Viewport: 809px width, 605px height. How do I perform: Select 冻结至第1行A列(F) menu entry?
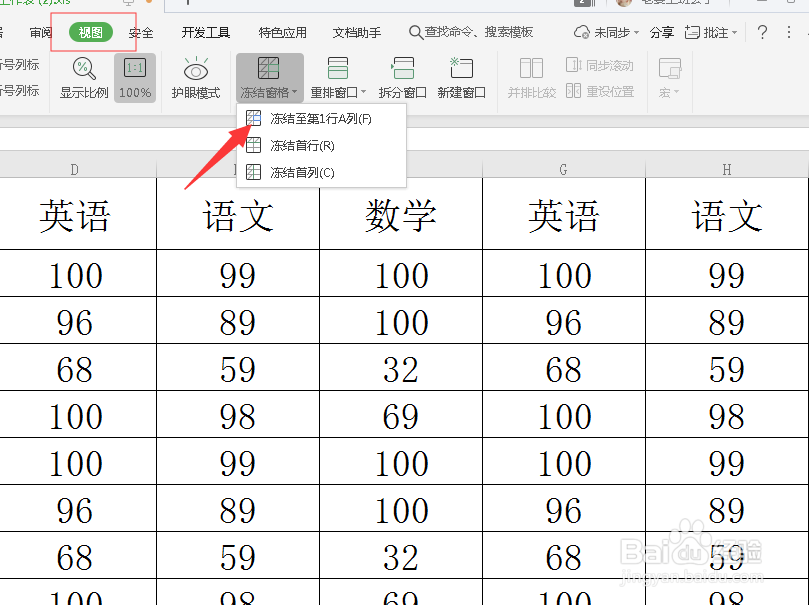tap(321, 119)
